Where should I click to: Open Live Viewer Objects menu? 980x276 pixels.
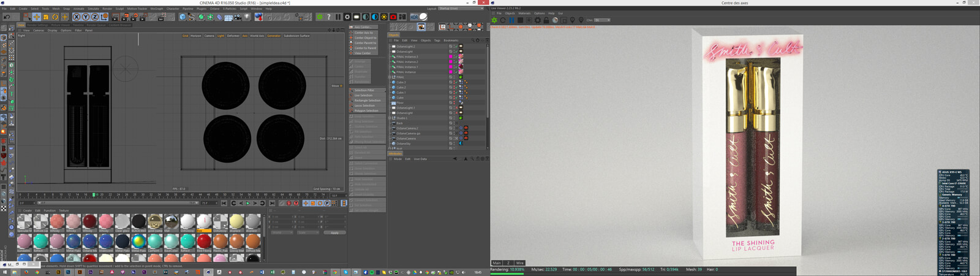click(510, 13)
